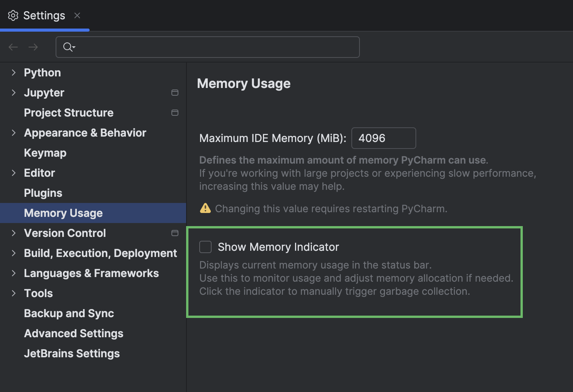
Task: Click the Settings gear icon on the tab
Action: (x=13, y=15)
